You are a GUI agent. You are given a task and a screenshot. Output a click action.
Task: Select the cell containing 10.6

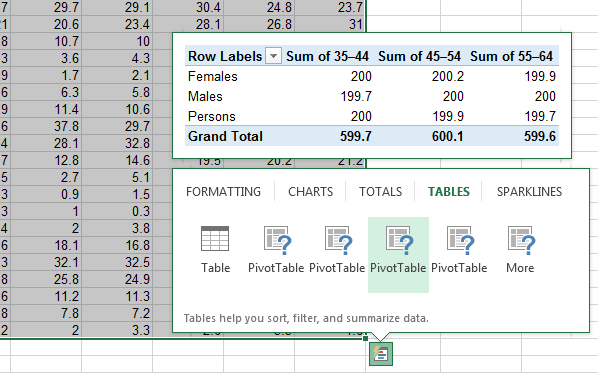click(117, 109)
